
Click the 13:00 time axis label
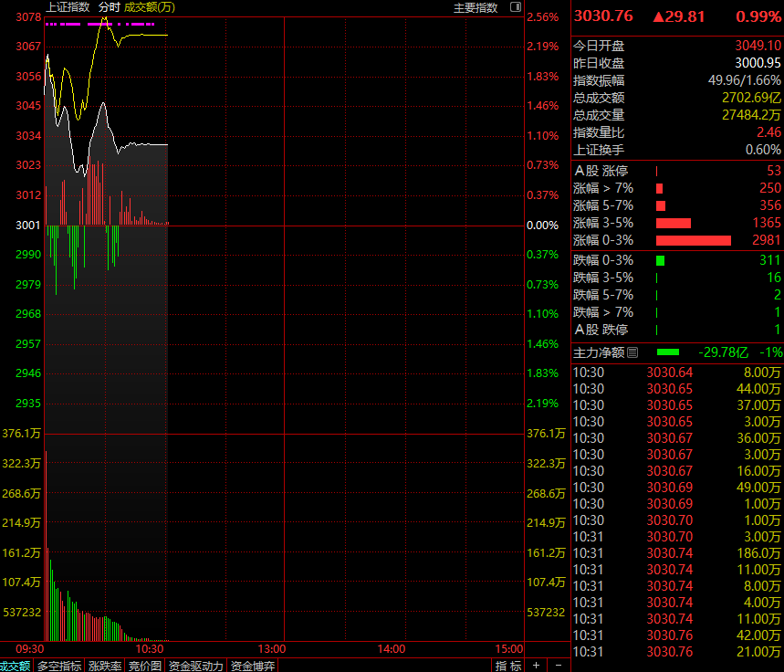coord(271,649)
